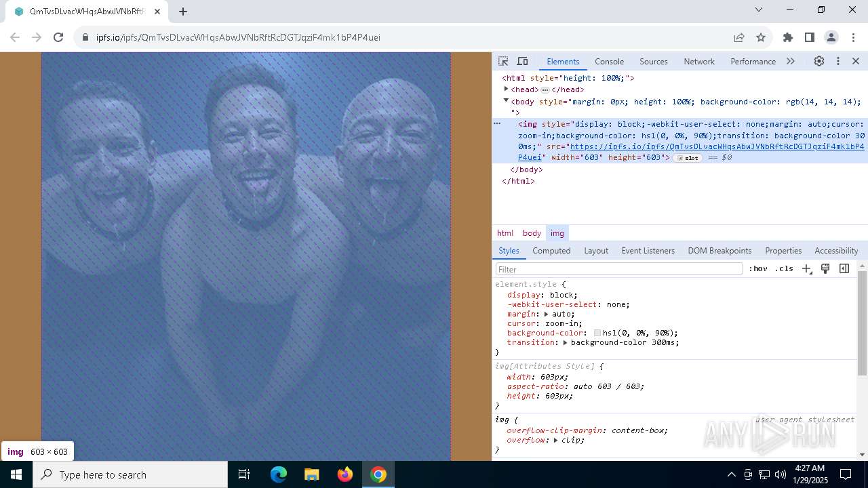The width and height of the screenshot is (868, 488).
Task: Select html in breadcrumb bar
Action: [505, 233]
